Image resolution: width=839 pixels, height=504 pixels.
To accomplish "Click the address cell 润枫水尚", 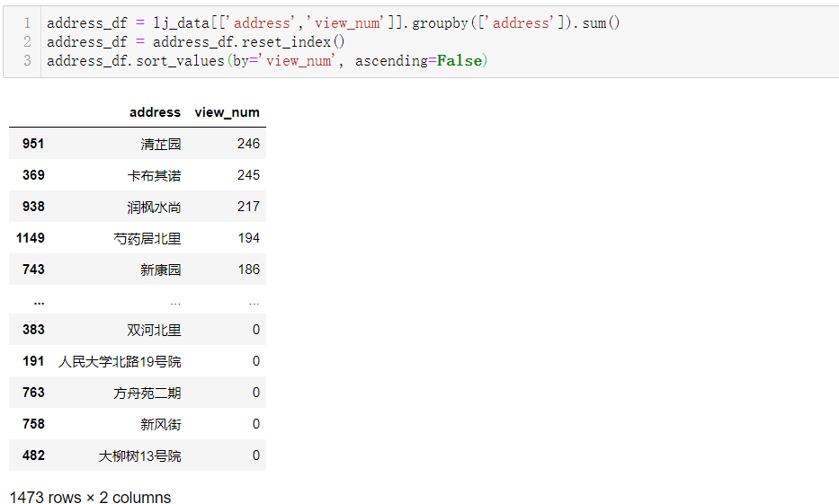I will pos(154,207).
